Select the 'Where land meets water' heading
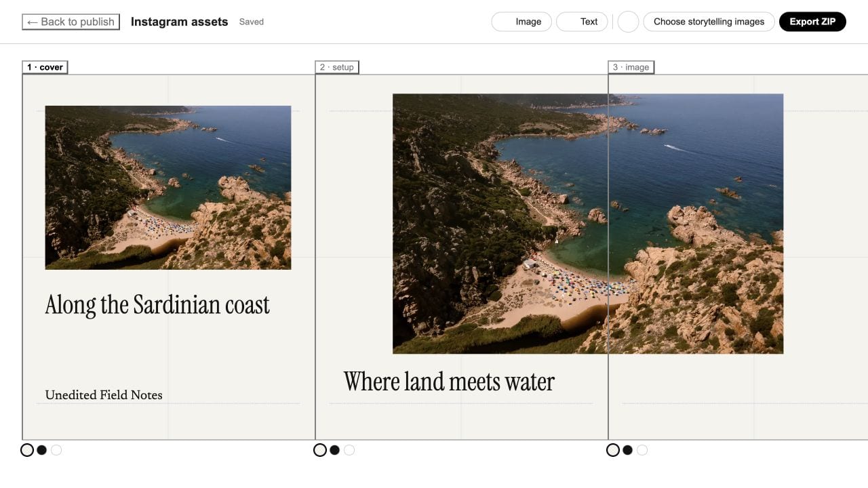This screenshot has width=868, height=488. (449, 382)
